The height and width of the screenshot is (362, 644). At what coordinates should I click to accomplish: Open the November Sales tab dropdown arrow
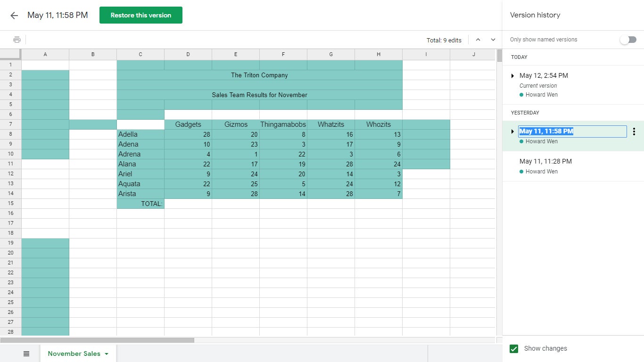[x=107, y=354]
